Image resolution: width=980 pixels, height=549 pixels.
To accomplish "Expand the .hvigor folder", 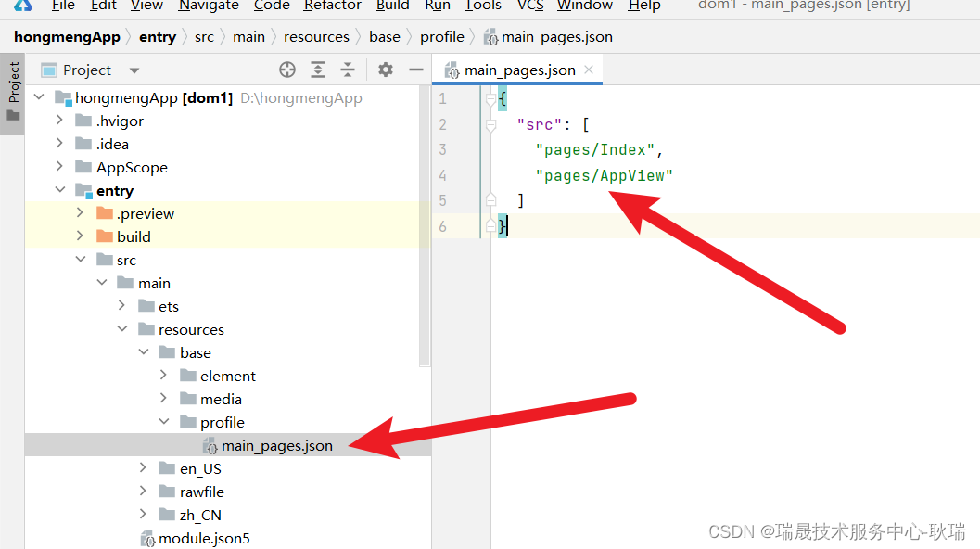I will (x=59, y=120).
